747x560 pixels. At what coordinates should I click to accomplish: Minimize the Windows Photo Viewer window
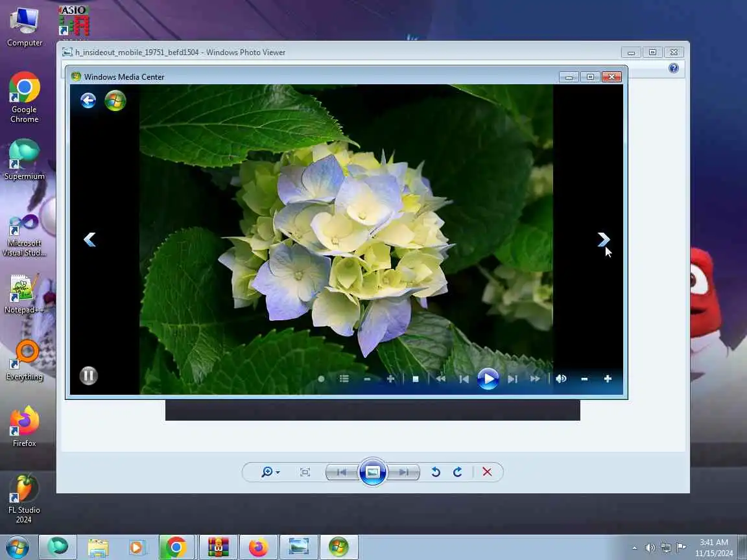click(x=631, y=52)
